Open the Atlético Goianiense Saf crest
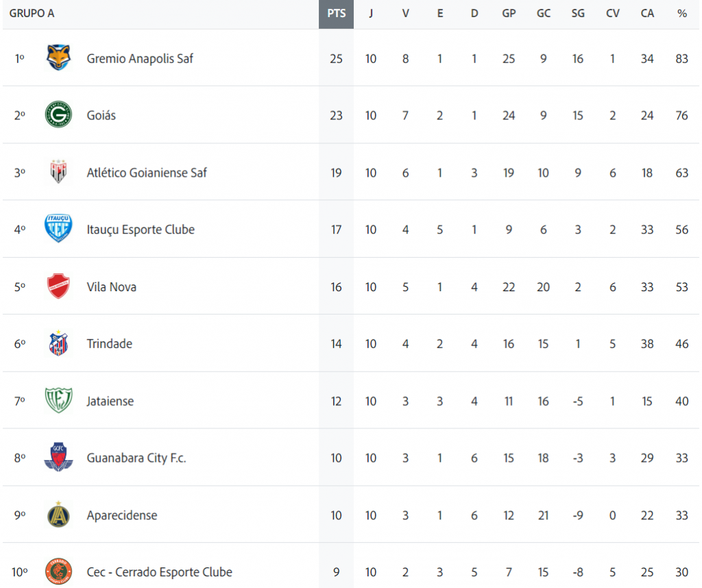 58,172
